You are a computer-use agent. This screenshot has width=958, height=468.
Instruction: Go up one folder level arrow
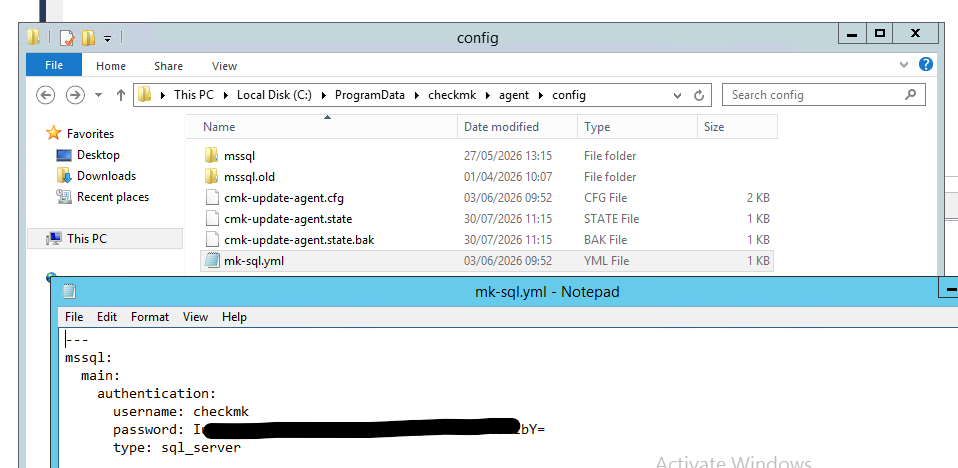pyautogui.click(x=120, y=95)
